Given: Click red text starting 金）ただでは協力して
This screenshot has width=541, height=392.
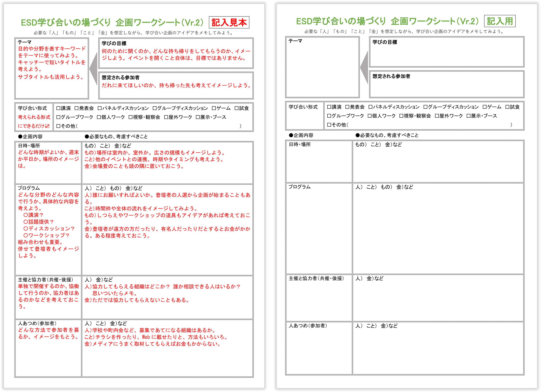Looking at the screenshot, I should pyautogui.click(x=137, y=300).
